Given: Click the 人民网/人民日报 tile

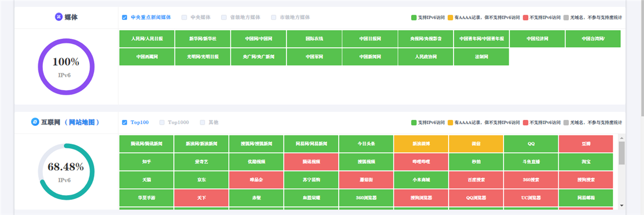Looking at the screenshot, I should (x=146, y=39).
